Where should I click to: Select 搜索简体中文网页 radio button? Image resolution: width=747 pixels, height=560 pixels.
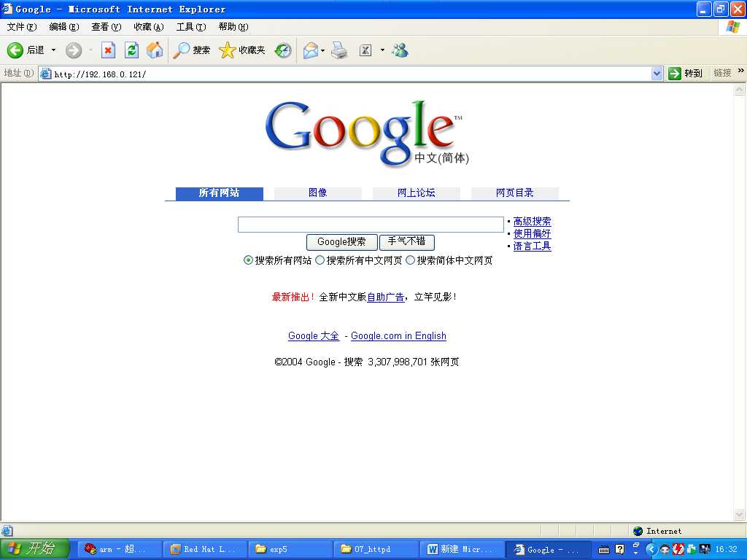(410, 260)
